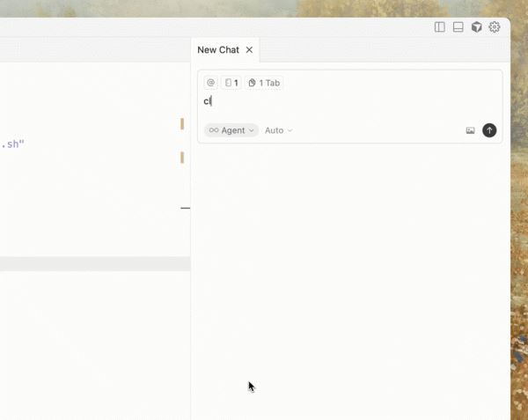This screenshot has width=528, height=420.
Task: Click the upper orange marker in editor minimap
Action: (x=182, y=124)
